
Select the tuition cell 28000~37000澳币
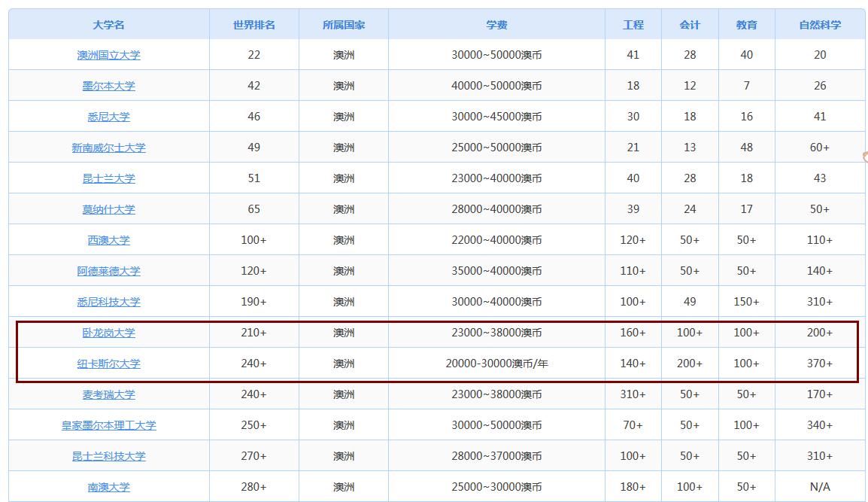[x=496, y=456]
